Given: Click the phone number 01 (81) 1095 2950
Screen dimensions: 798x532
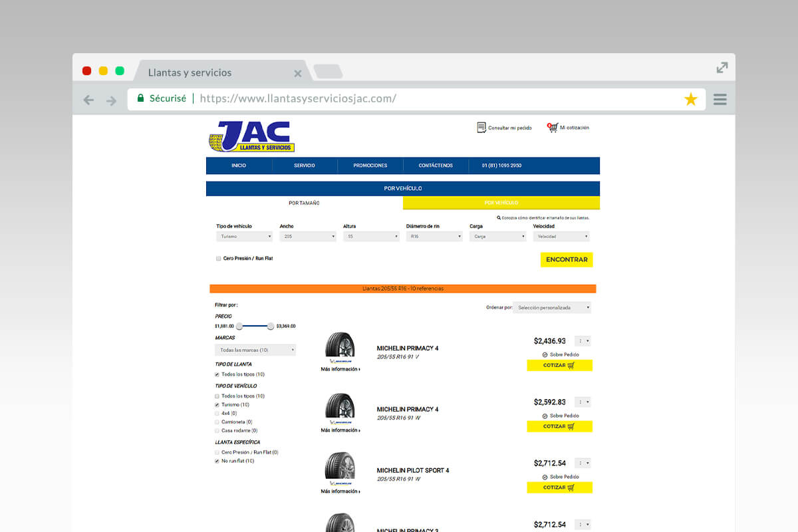Looking at the screenshot, I should 501,166.
